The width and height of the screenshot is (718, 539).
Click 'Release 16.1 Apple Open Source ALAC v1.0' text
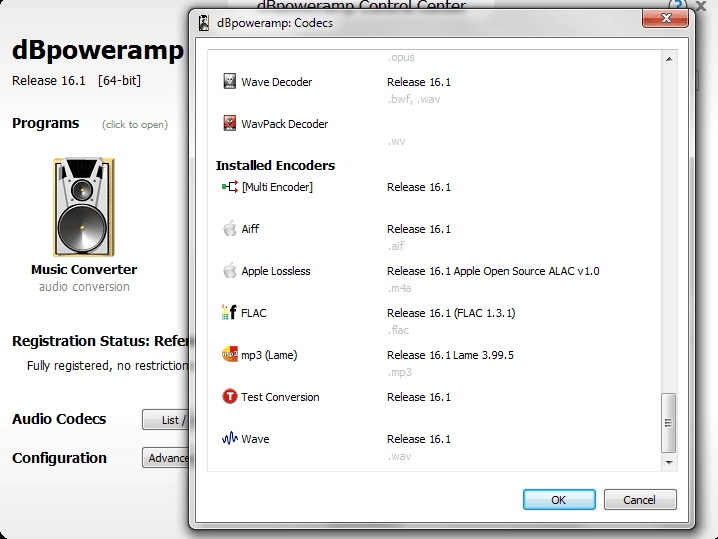point(493,271)
